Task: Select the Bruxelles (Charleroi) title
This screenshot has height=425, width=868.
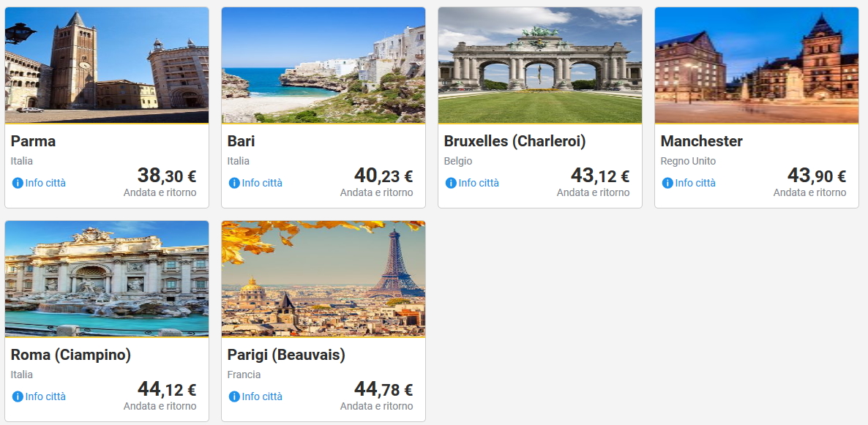Action: pos(515,141)
